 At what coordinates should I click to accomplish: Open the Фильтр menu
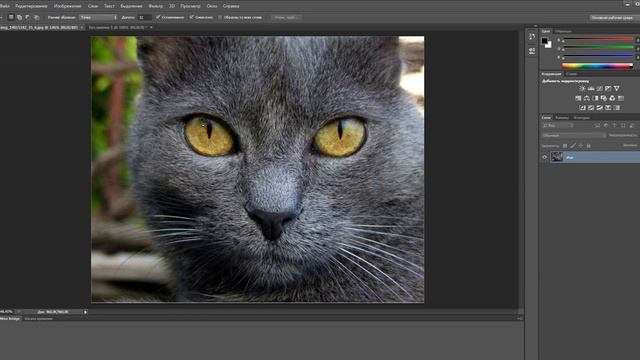[x=156, y=6]
